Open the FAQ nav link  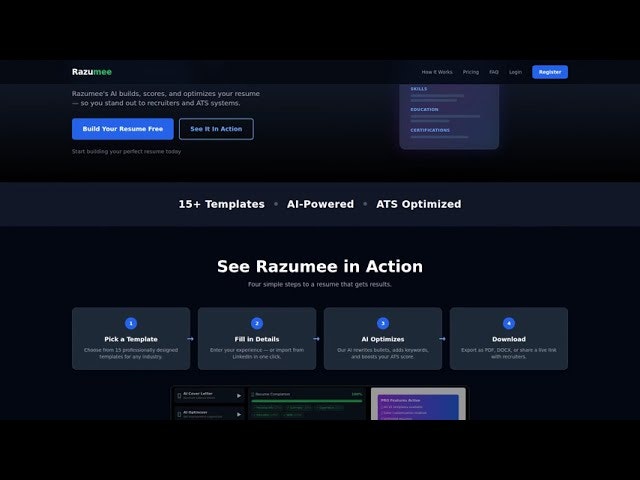tap(494, 72)
